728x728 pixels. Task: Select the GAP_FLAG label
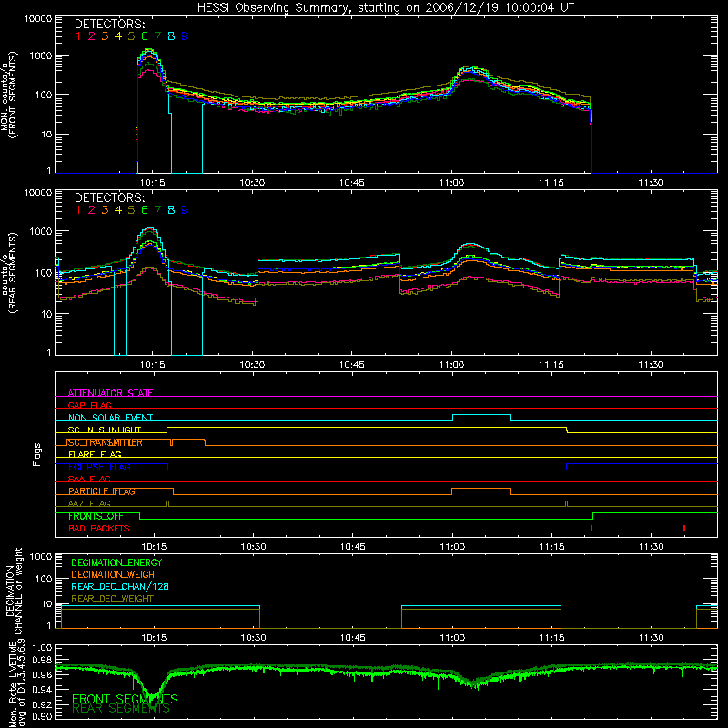89,405
